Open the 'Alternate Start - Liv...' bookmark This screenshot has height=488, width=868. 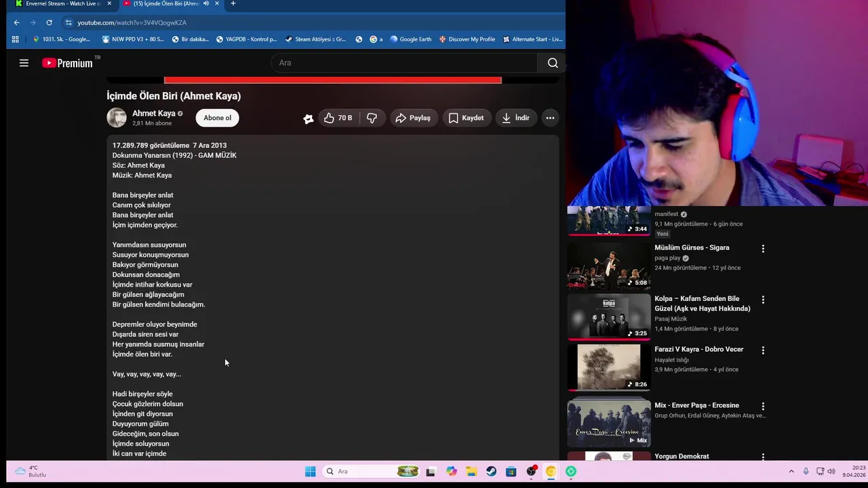(x=532, y=39)
